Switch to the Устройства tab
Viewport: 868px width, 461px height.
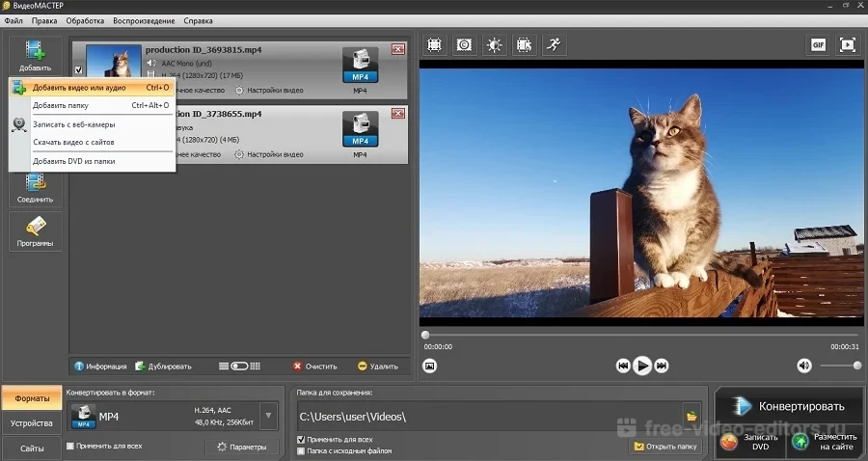point(31,423)
